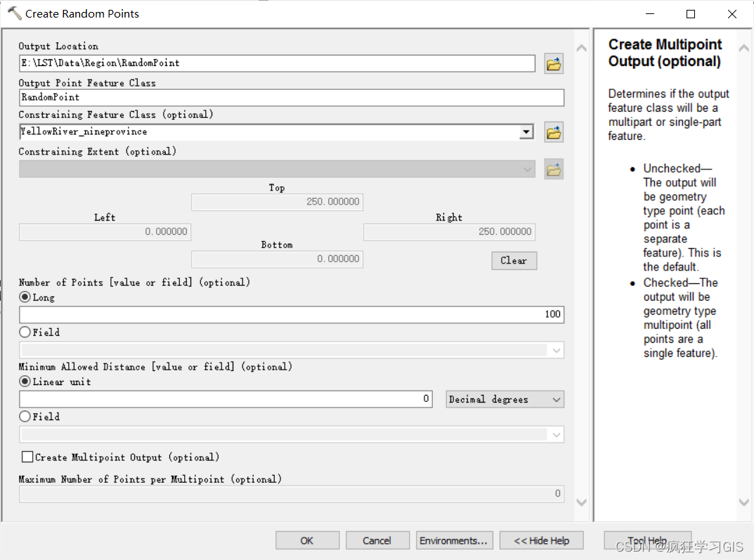Select the Linear unit radio button
The height and width of the screenshot is (560, 754).
coord(25,382)
